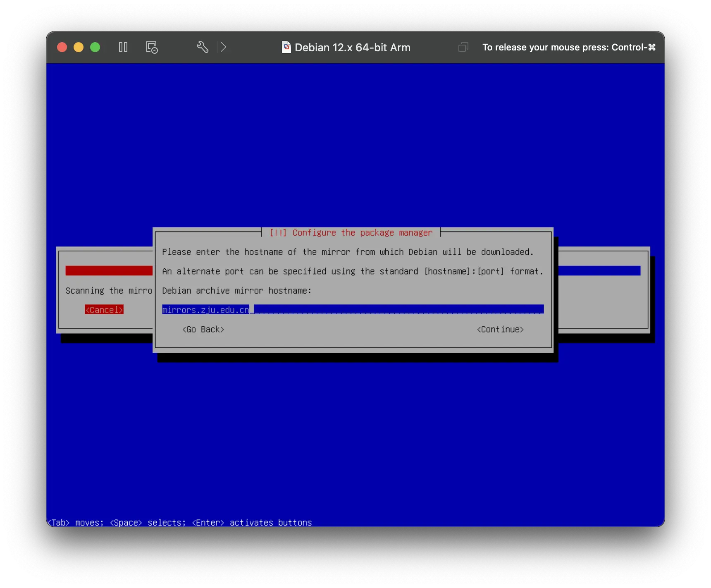This screenshot has width=711, height=588.
Task: Click the 'Configure the package manager' dialog title
Action: [x=351, y=232]
